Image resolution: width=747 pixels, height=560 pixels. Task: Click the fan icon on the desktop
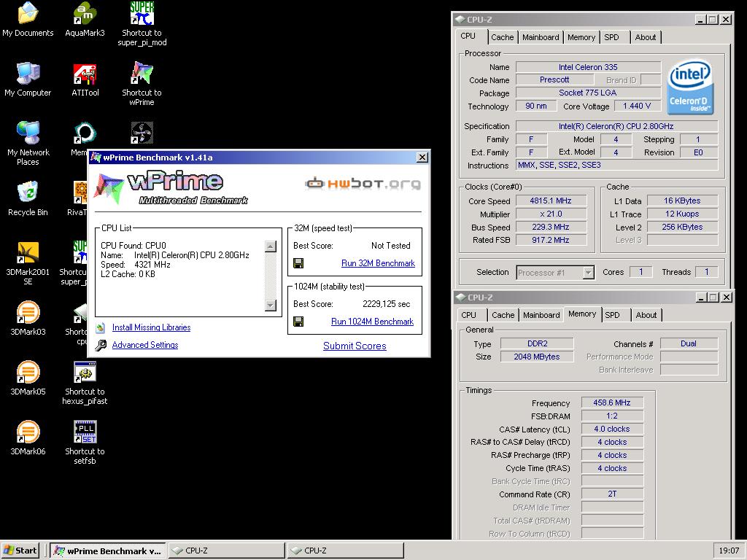pyautogui.click(x=142, y=133)
